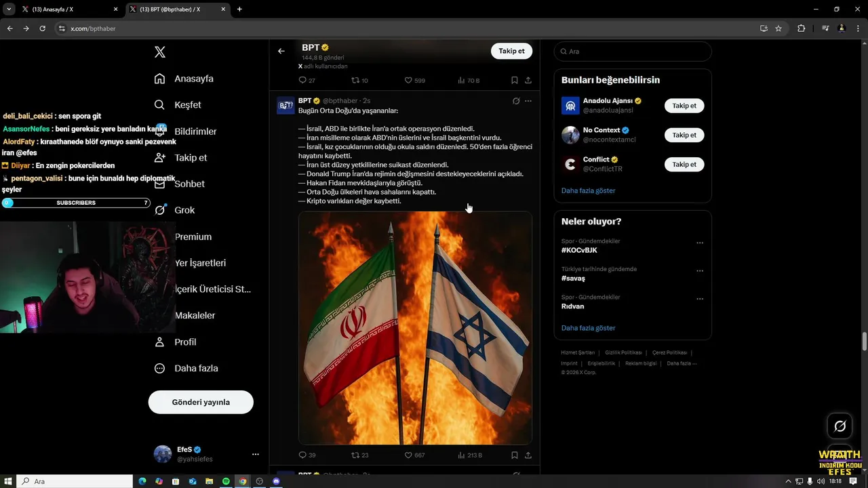Grok explain icon on BPT post

pyautogui.click(x=516, y=101)
